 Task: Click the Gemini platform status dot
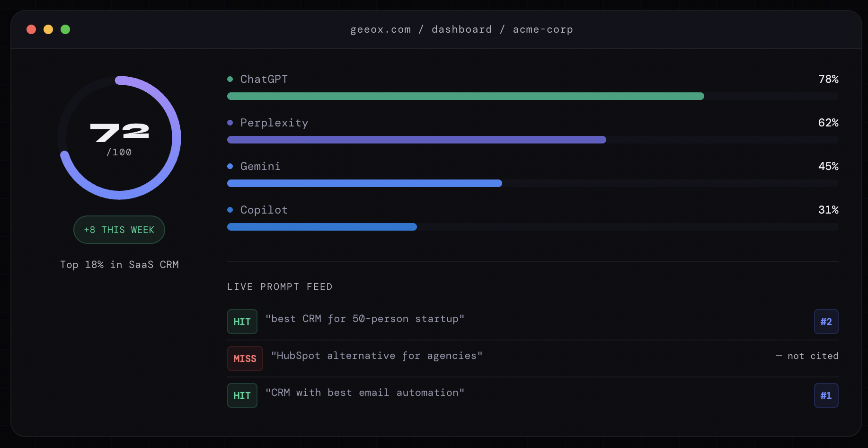(230, 166)
